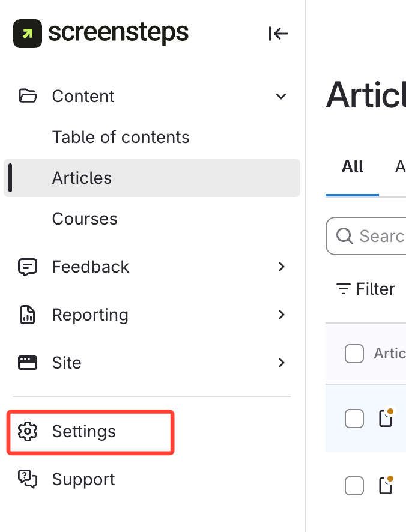Image resolution: width=406 pixels, height=532 pixels.
Task: Switch to the All tab
Action: click(353, 166)
